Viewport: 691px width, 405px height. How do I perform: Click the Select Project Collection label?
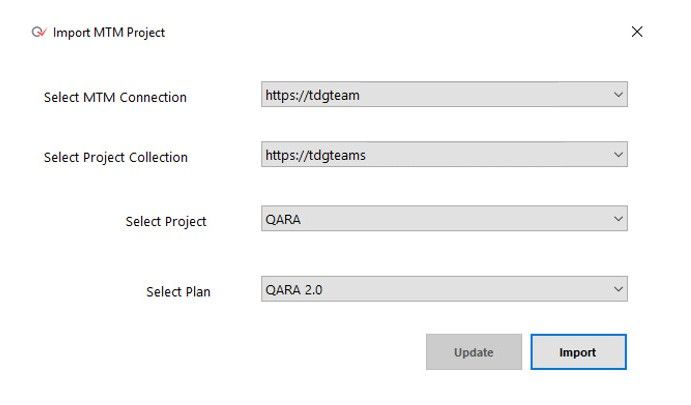[x=115, y=157]
